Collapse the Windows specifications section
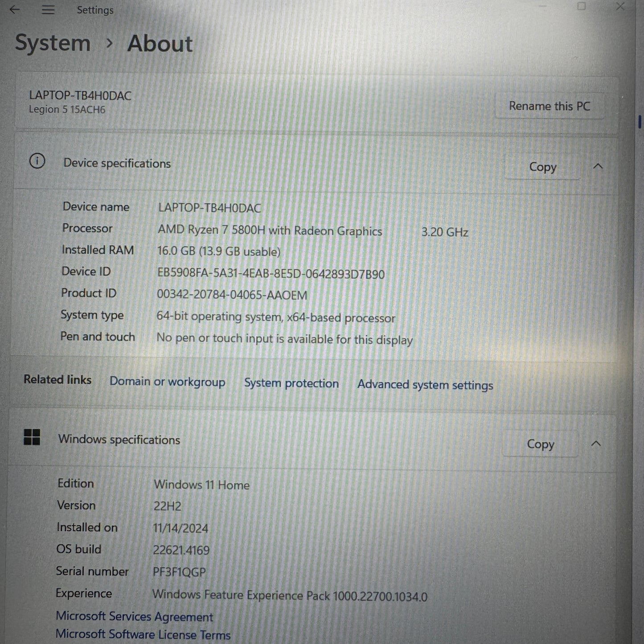This screenshot has width=644, height=644. [x=596, y=443]
